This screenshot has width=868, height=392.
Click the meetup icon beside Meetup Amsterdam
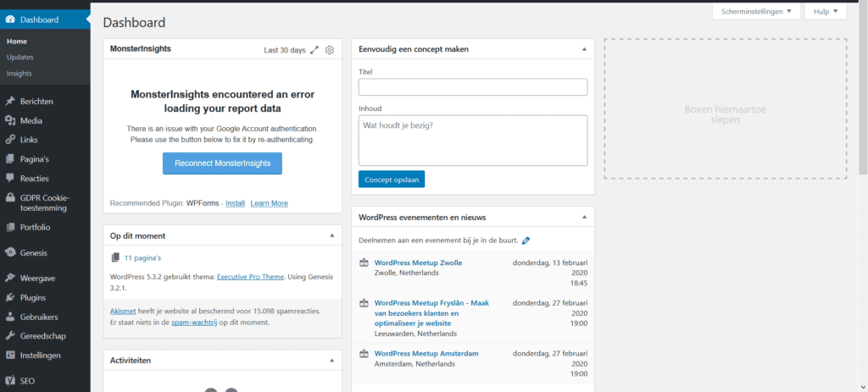[x=364, y=353]
